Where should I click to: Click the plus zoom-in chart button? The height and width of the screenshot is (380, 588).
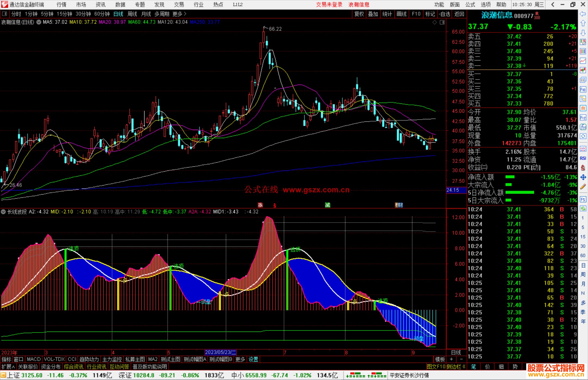(x=452, y=359)
